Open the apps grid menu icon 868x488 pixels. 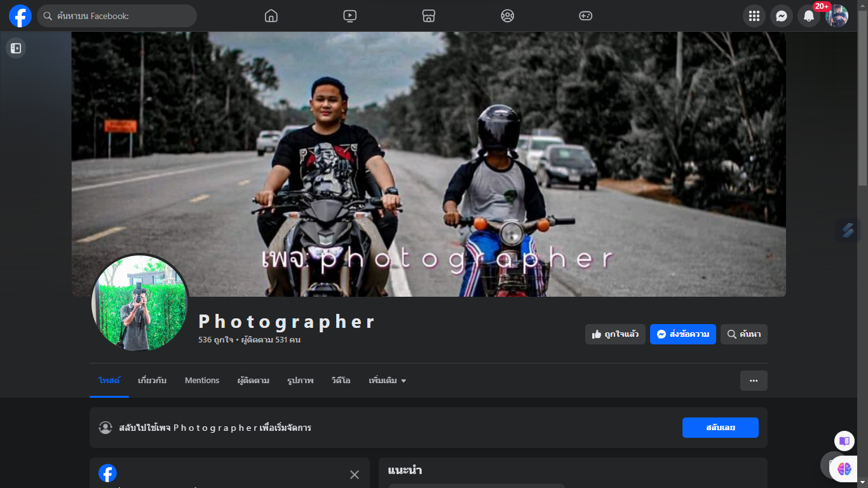point(754,16)
